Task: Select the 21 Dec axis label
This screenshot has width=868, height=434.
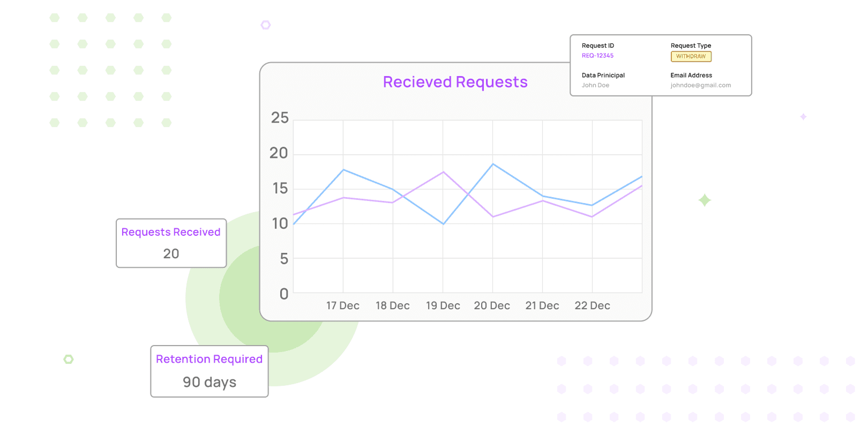Action: point(542,305)
